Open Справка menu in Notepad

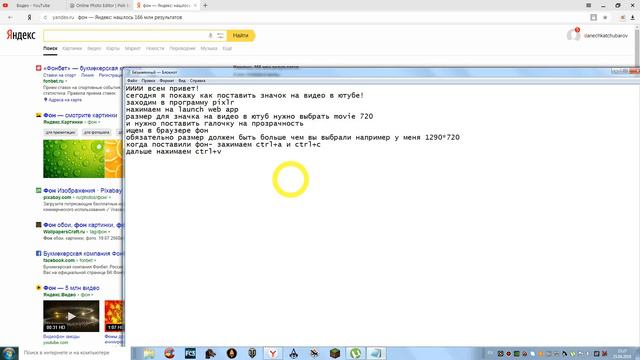198,81
